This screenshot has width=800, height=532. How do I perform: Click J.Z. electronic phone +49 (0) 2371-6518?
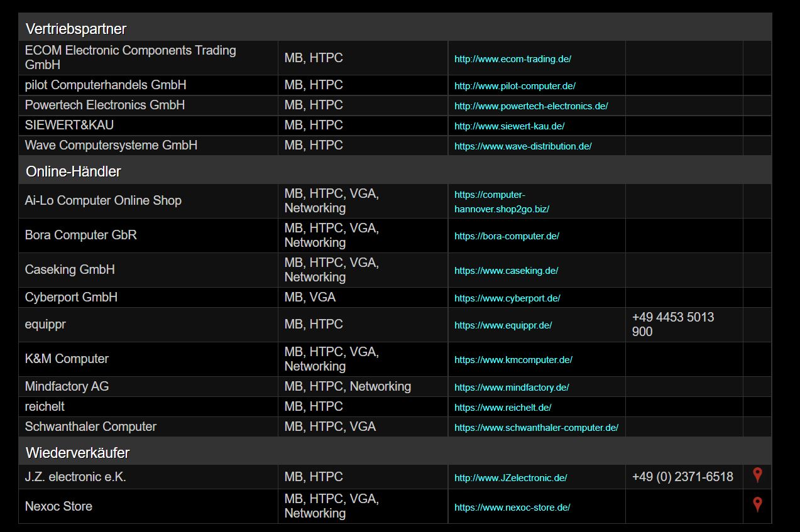[x=682, y=477]
